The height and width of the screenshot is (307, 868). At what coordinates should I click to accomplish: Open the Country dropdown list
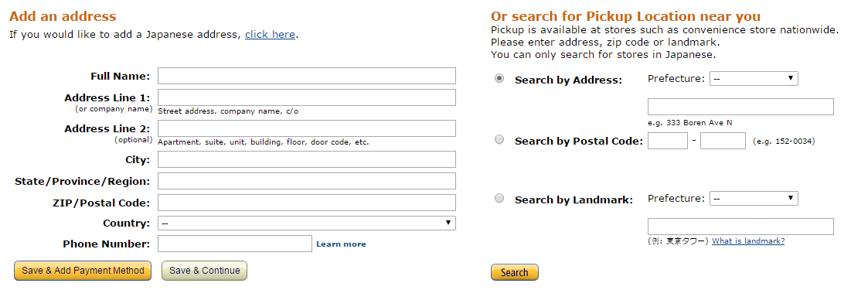pyautogui.click(x=307, y=223)
